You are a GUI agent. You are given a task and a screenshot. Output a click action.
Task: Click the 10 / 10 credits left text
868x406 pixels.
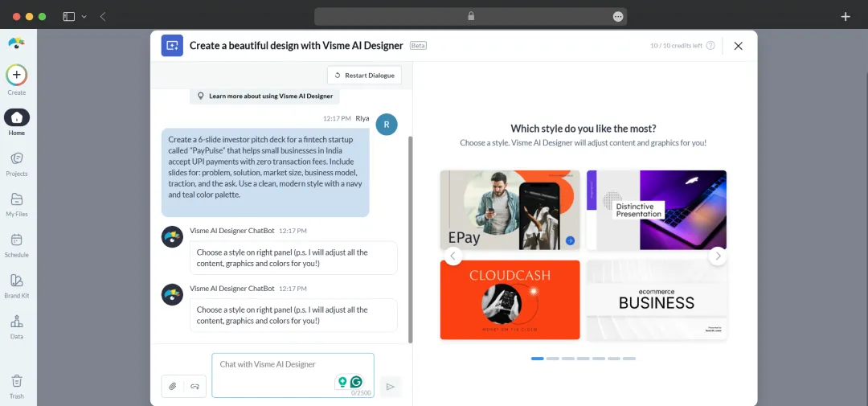676,46
